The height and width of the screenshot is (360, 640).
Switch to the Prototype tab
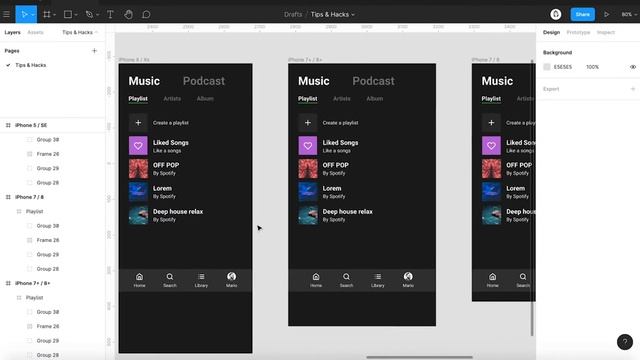(x=578, y=32)
